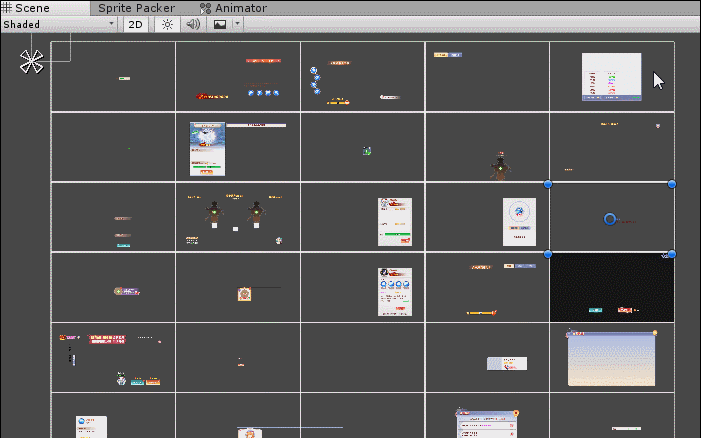Grab the top-left blue rect handle
The image size is (701, 438).
548,184
